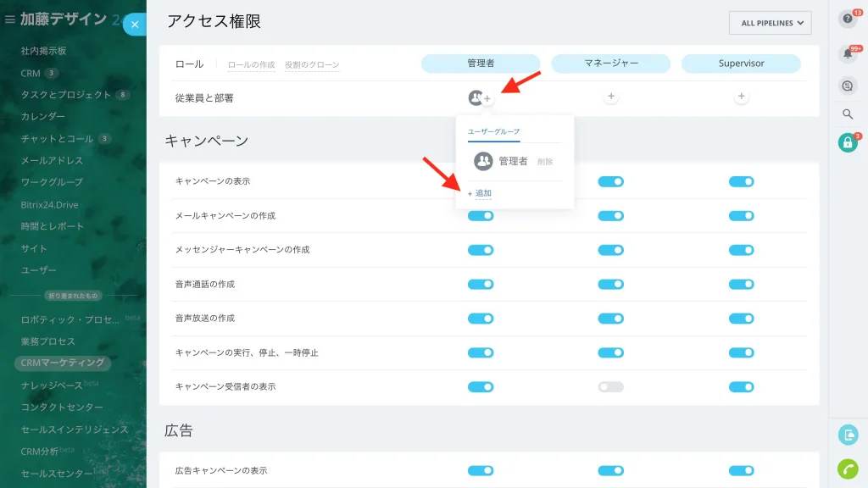The width and height of the screenshot is (868, 488).
Task: Go to タスクとプロジェクト in sidebar
Action: (x=66, y=95)
